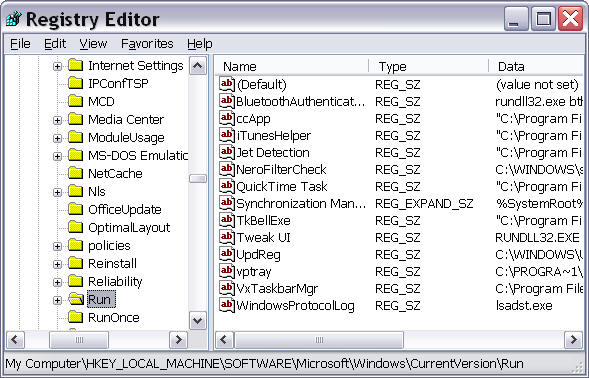589x378 pixels.
Task: Click the TkBellExe value icon
Action: [227, 220]
